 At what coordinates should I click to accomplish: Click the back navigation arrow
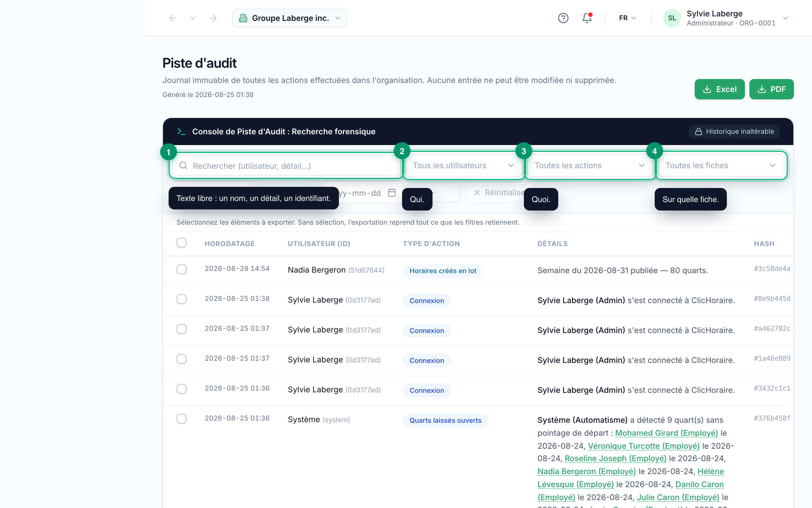173,18
